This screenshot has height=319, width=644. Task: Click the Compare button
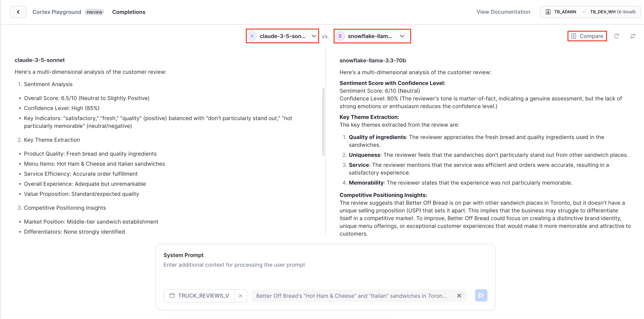tap(587, 36)
